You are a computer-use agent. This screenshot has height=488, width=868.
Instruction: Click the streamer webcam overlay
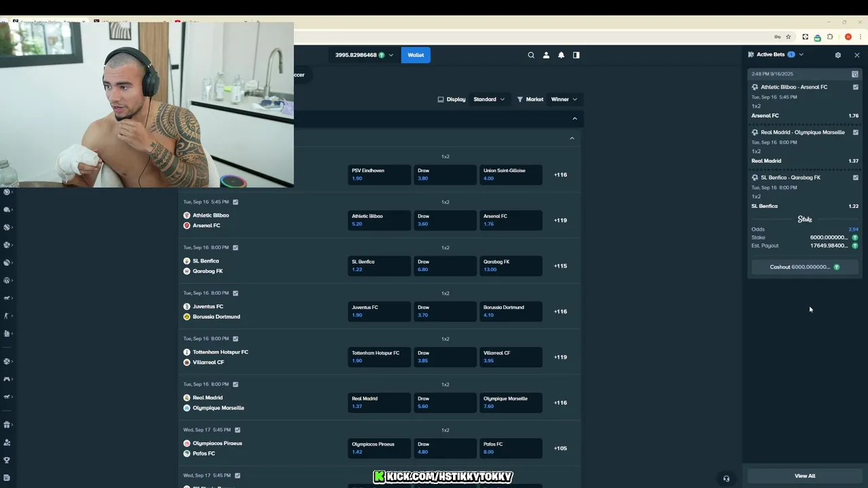[x=146, y=104]
